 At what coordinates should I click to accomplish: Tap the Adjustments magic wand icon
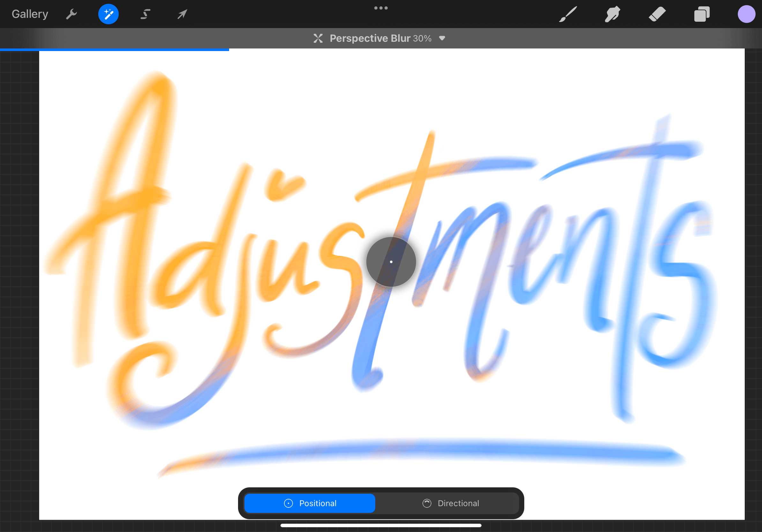coord(108,14)
